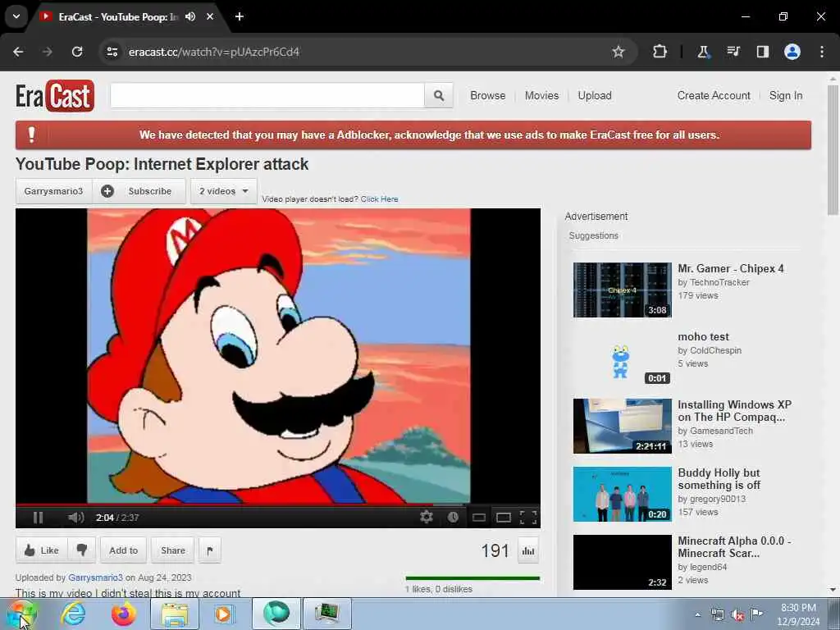Like the video with thumbs up
Screen dimensions: 840x630
(x=42, y=550)
